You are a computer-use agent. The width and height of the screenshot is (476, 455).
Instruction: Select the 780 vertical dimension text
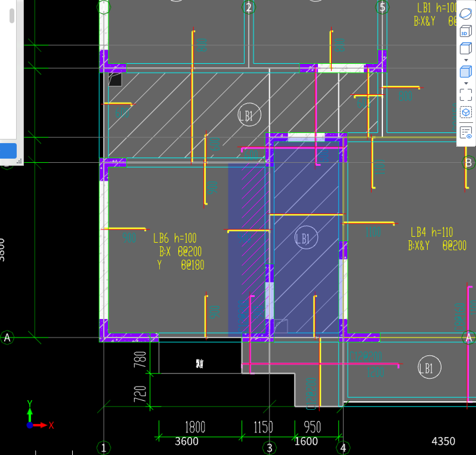[140, 359]
